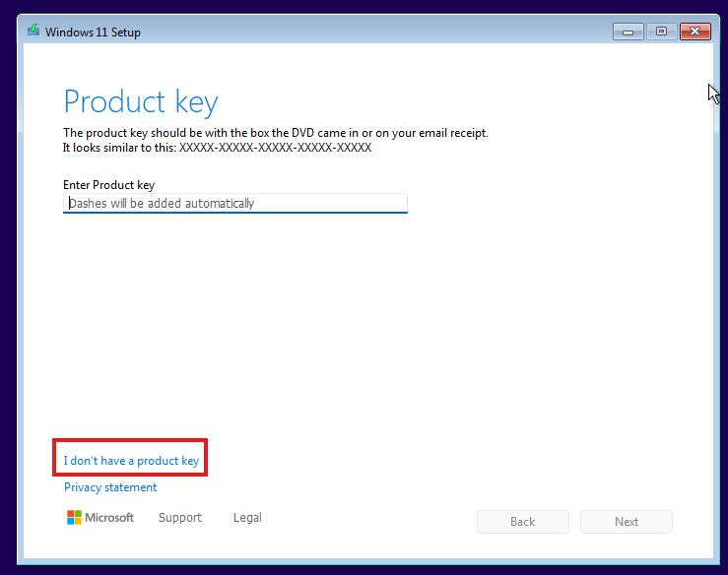Click the empty title bar area
Screen dimensions: 728x575
click(x=371, y=32)
